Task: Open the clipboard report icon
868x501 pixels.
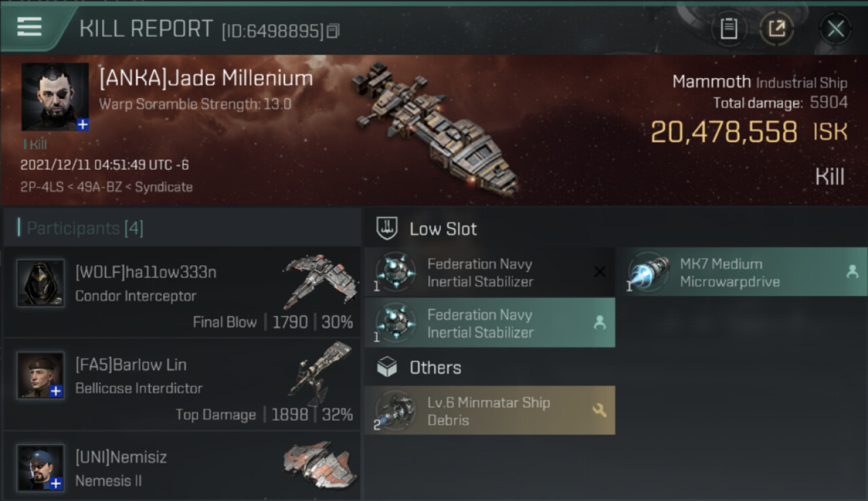Action: [728, 29]
